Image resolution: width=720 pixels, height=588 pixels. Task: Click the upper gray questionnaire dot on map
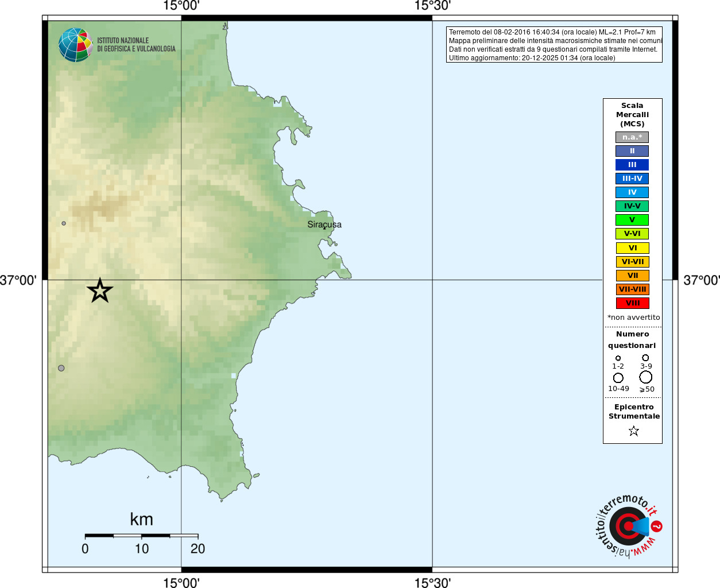[64, 223]
